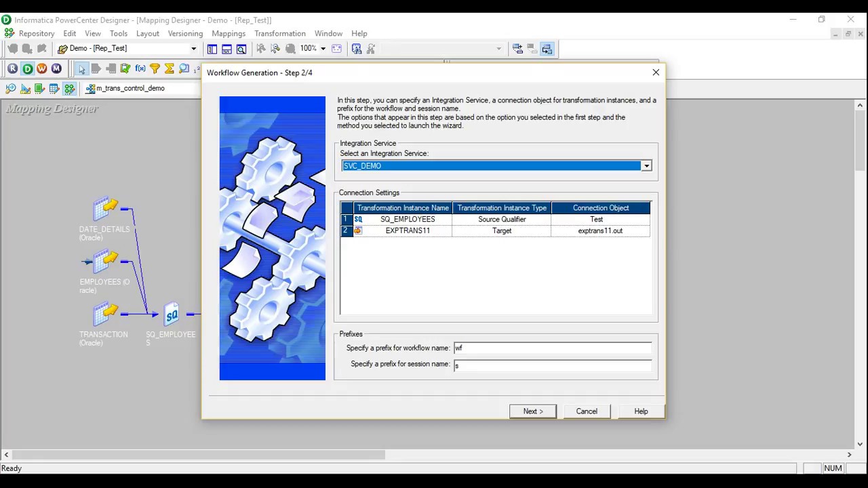
Task: Click the TRANSACTION source icon on canvas
Action: coord(105,314)
